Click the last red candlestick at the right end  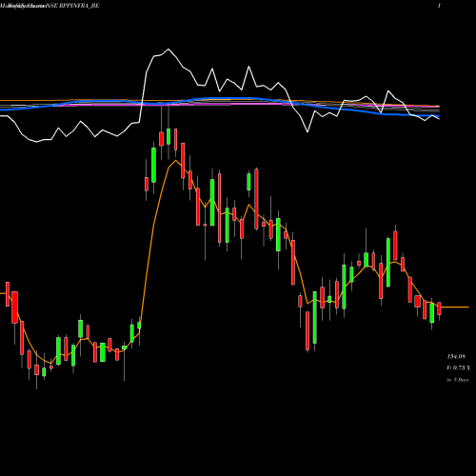coord(440,308)
